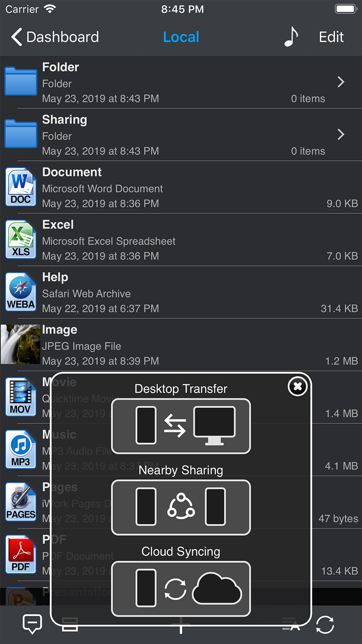
Task: Select the Cloud Syncing option
Action: point(181,589)
